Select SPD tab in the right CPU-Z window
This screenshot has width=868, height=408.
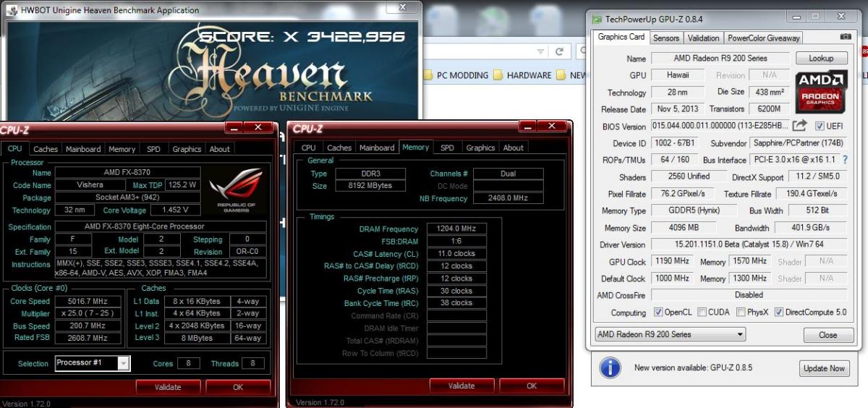pos(447,148)
